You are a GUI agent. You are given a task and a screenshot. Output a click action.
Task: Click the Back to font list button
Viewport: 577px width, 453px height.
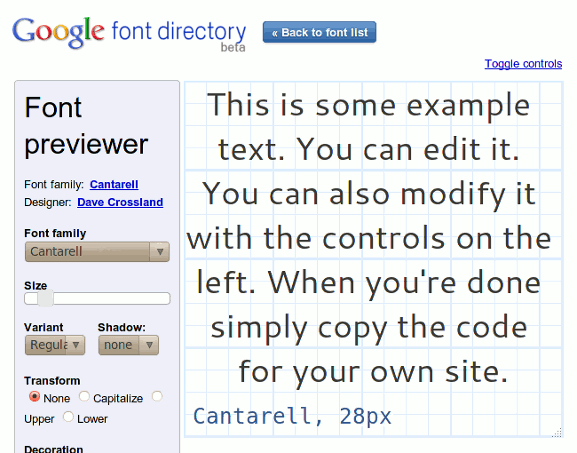pyautogui.click(x=319, y=32)
